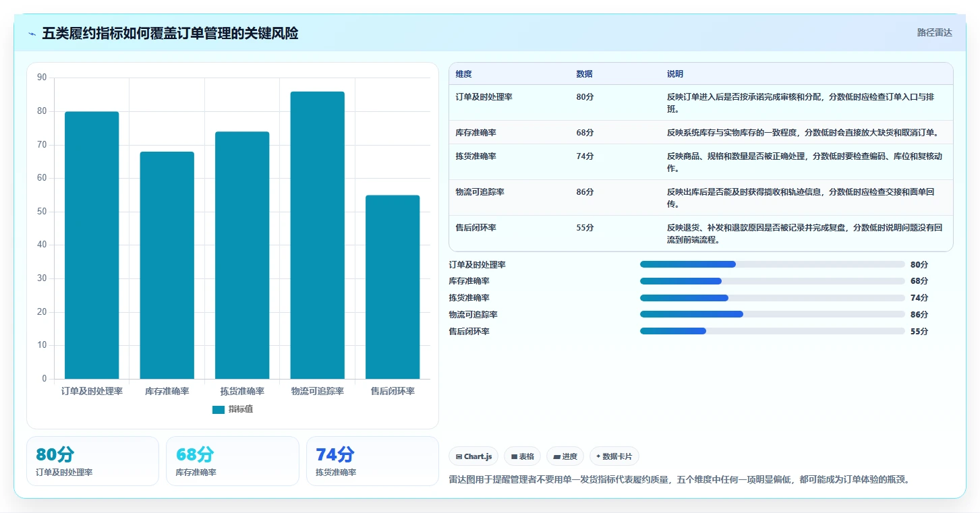The height and width of the screenshot is (513, 980).
Task: Click the 数据 table column header
Action: (584, 74)
